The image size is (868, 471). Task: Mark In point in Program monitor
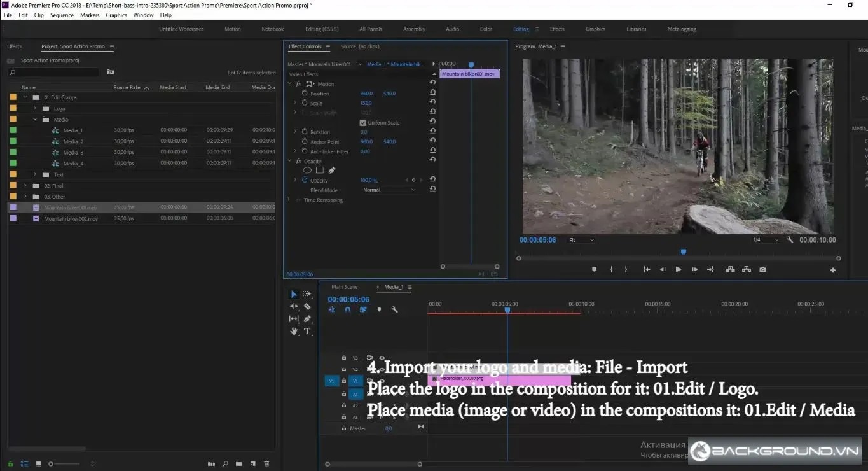point(611,269)
